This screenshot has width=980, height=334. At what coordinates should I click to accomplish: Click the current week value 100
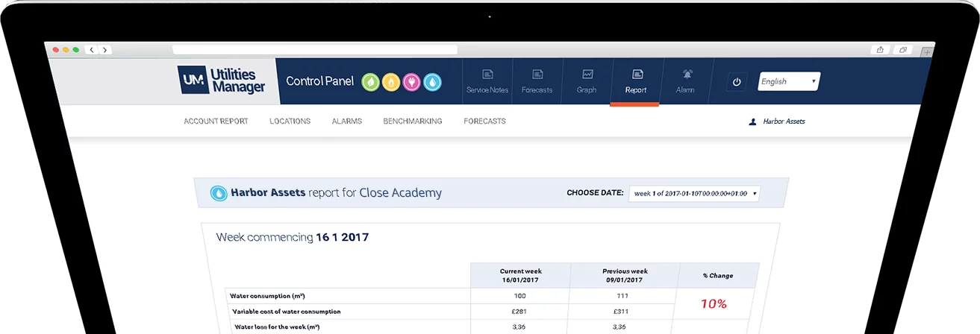[x=520, y=296]
